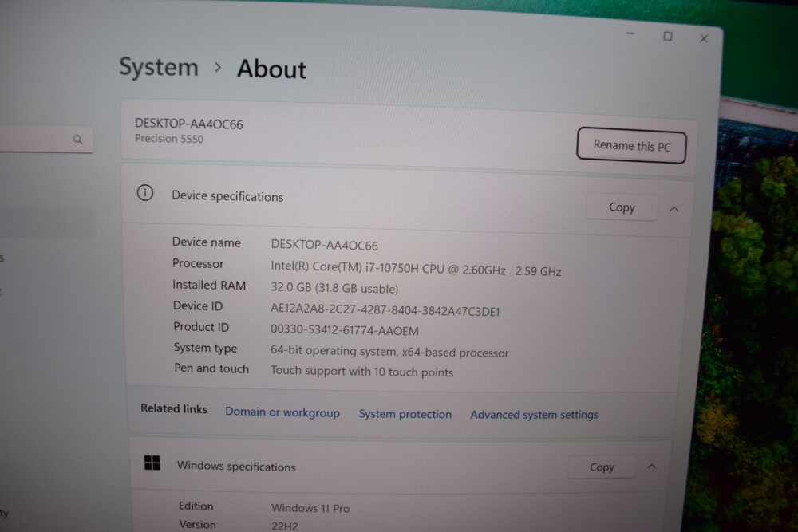
Task: Select the Device name value DESKTOP-AA4OC66
Action: [324, 245]
